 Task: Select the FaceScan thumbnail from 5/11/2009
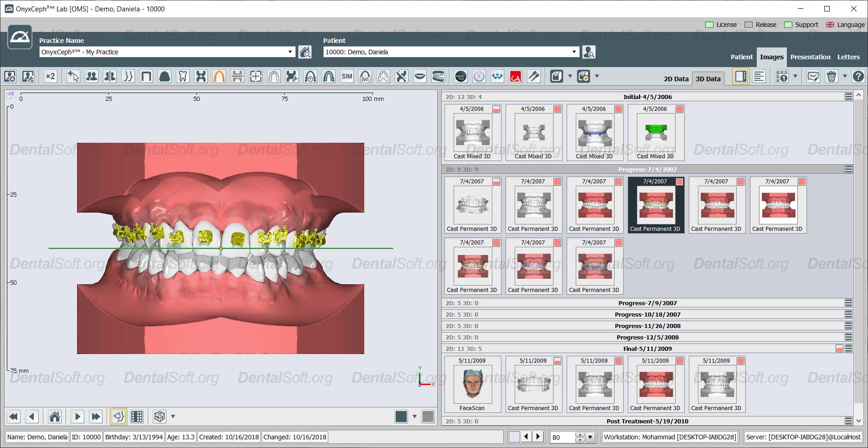click(x=473, y=385)
